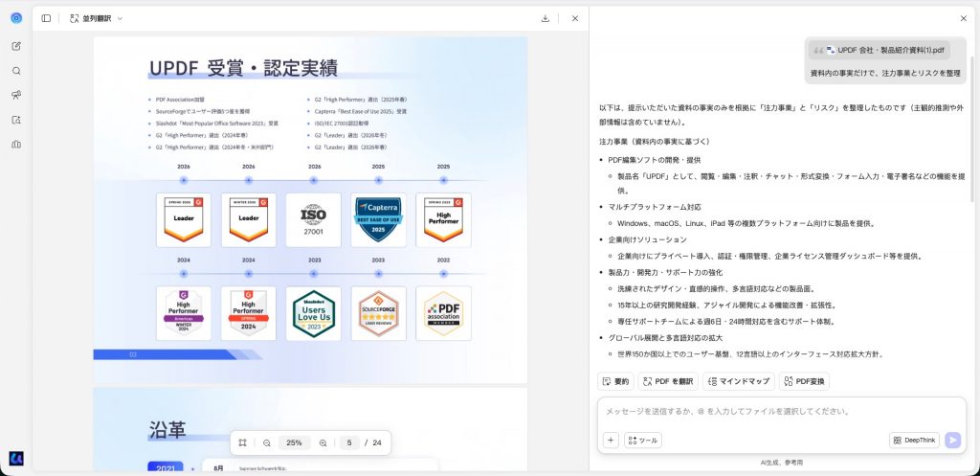Expand the 並列翻訳 dropdown

[x=120, y=19]
